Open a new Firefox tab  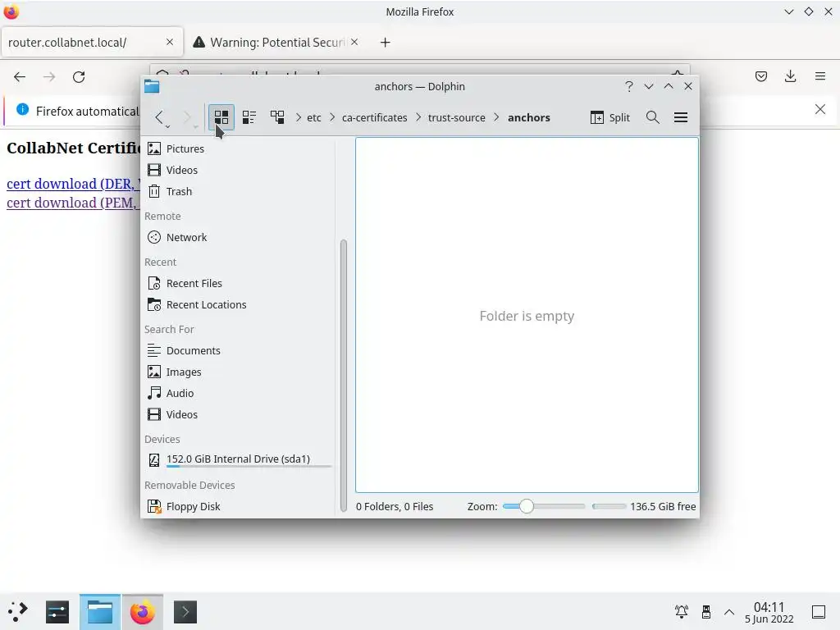click(x=386, y=43)
